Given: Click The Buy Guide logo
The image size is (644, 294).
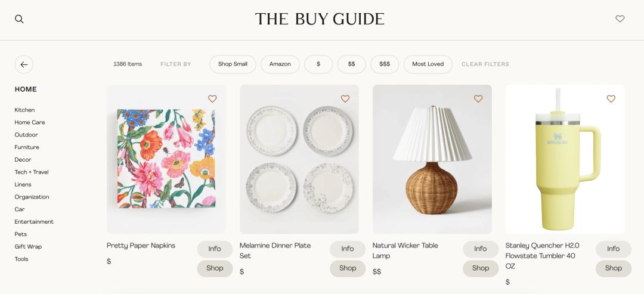Looking at the screenshot, I should (320, 19).
